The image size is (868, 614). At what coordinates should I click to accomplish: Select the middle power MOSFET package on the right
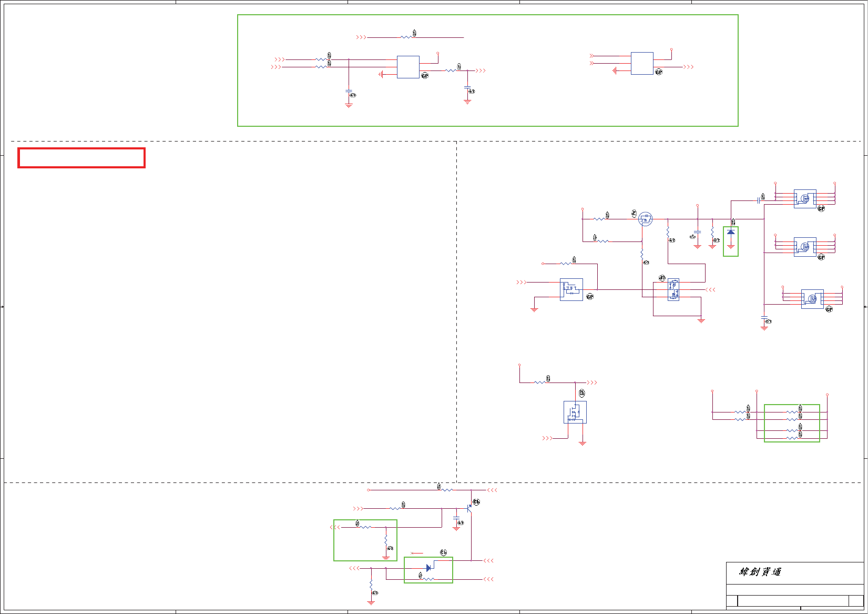[x=805, y=247]
